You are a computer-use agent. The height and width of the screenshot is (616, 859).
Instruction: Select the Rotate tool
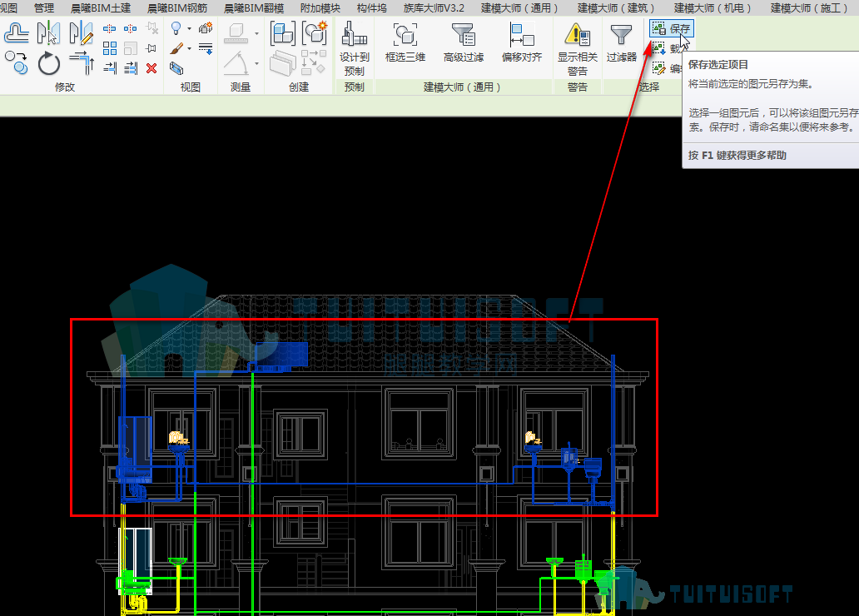tap(49, 63)
